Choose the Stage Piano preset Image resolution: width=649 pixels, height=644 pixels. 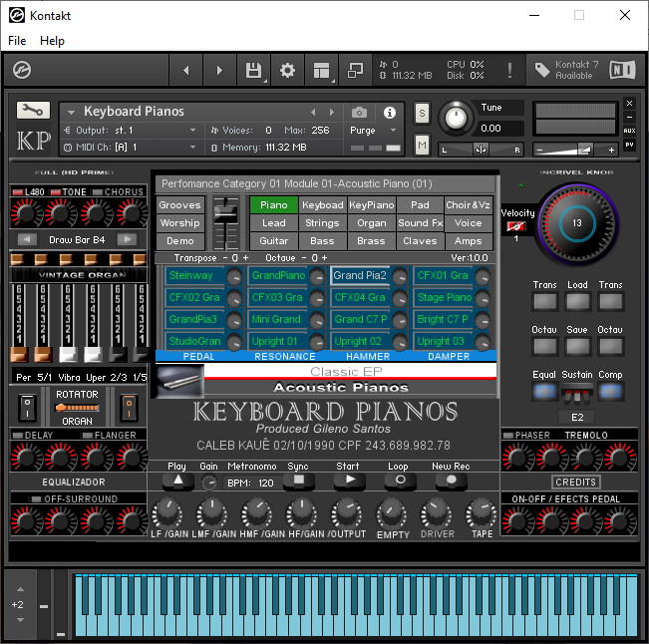pyautogui.click(x=444, y=298)
